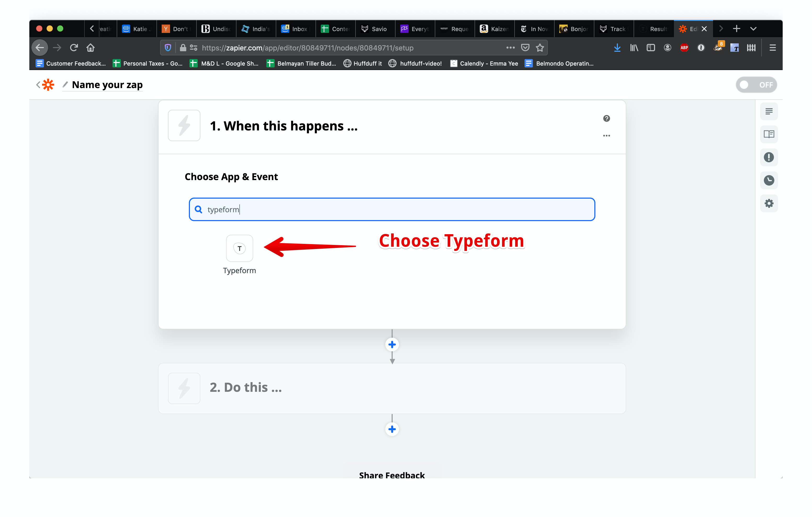Open Calendly - Emma Yee bookmark
This screenshot has width=812, height=517.
point(484,63)
